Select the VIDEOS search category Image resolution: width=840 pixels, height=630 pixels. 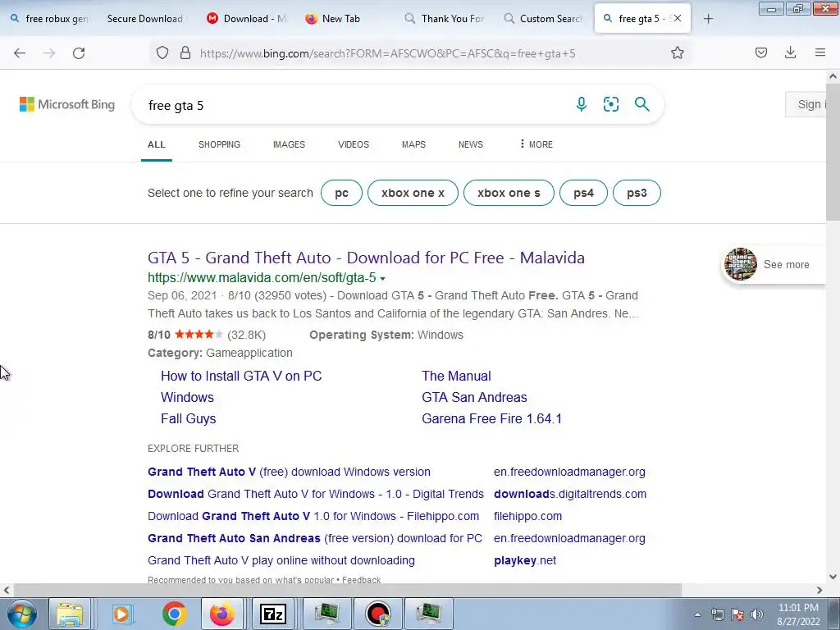click(x=353, y=144)
